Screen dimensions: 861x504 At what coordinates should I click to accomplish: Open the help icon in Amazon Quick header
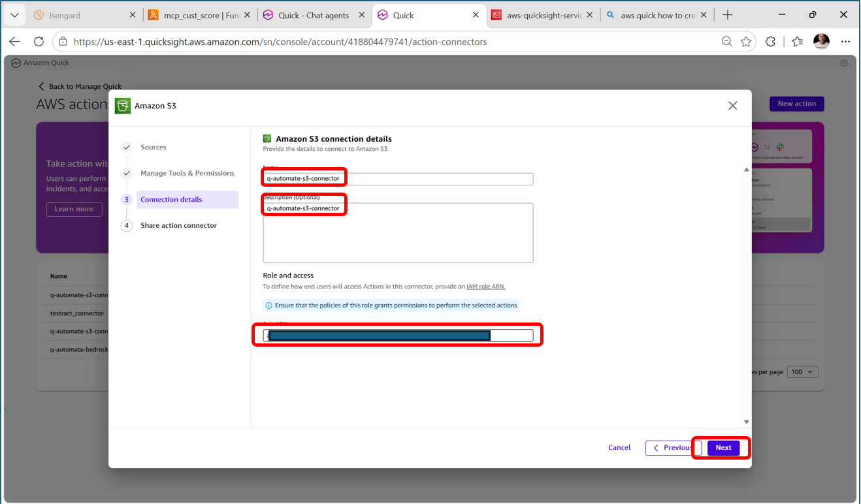[844, 63]
